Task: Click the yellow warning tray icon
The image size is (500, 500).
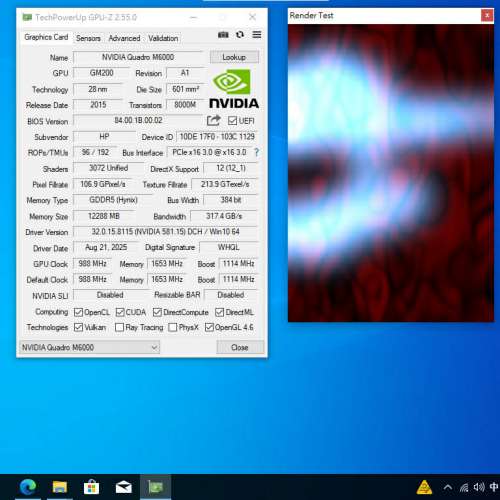Action: (x=424, y=488)
